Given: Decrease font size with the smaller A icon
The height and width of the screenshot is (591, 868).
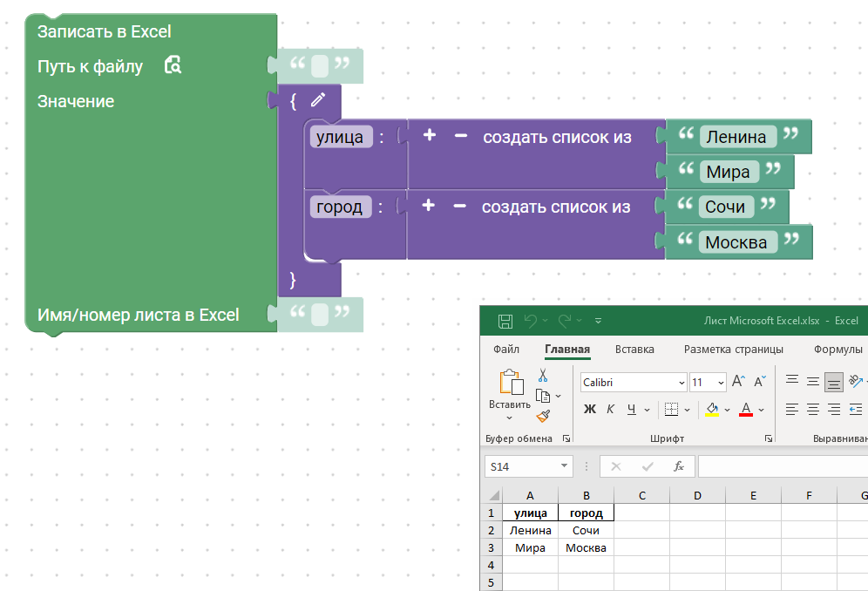Looking at the screenshot, I should (x=760, y=381).
